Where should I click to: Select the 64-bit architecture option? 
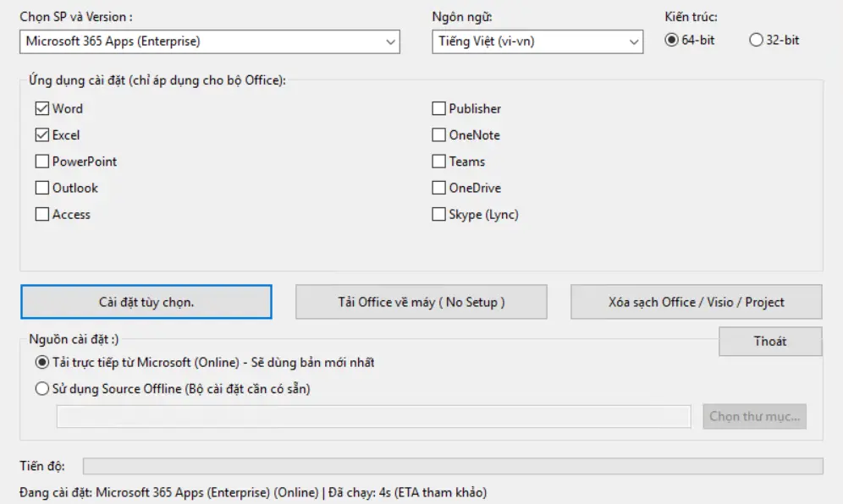(x=672, y=41)
